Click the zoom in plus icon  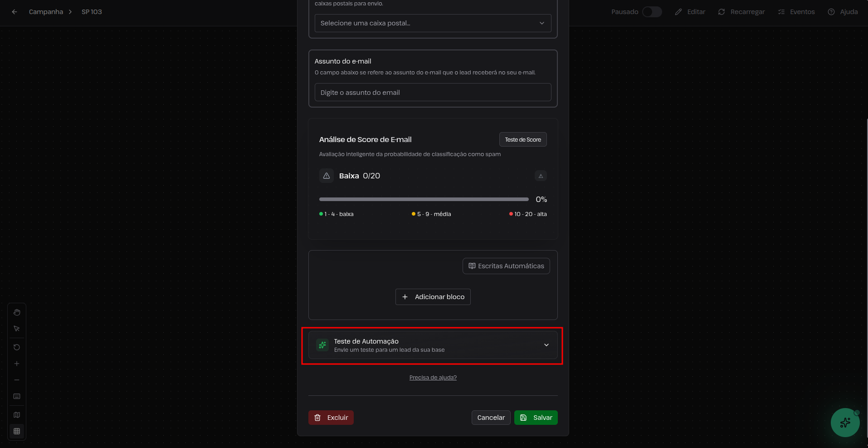(17, 364)
